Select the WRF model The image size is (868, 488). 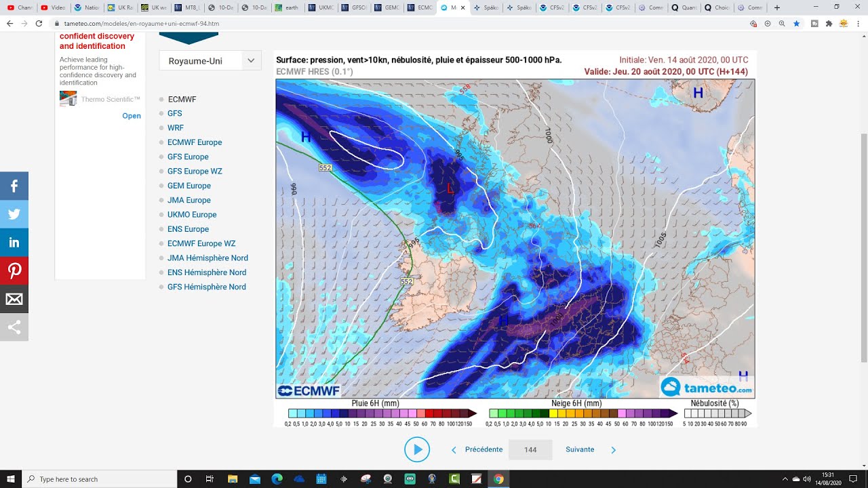[x=176, y=128]
